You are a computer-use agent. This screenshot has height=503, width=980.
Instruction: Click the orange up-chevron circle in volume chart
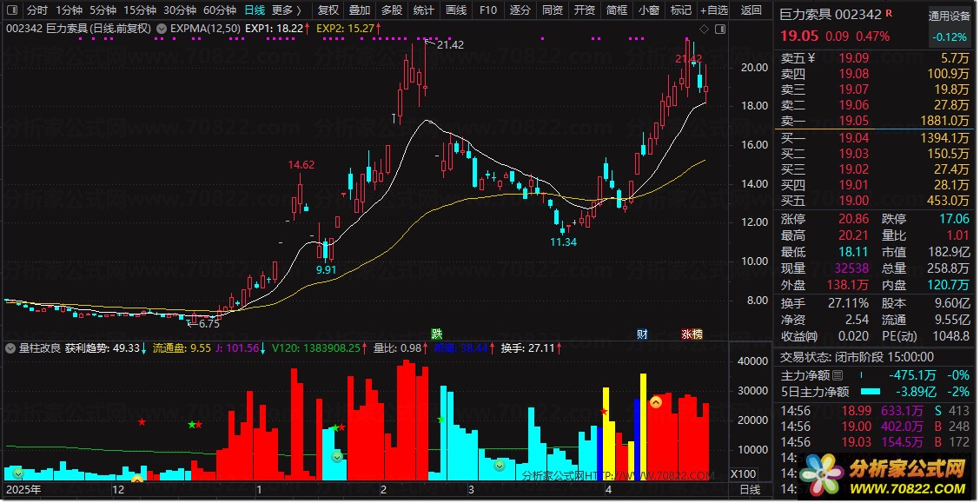click(x=656, y=402)
